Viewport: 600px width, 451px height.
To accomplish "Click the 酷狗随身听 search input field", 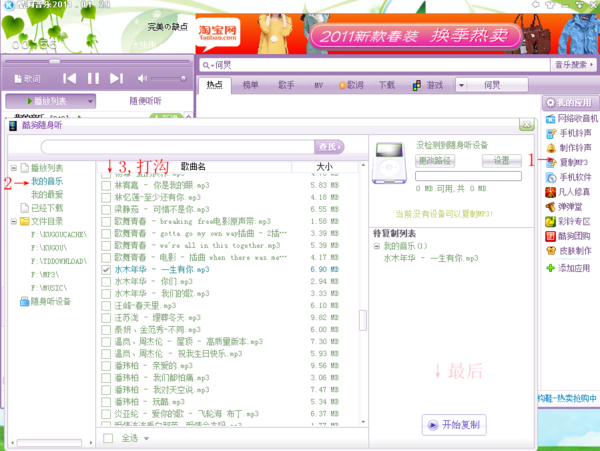I will 178,147.
